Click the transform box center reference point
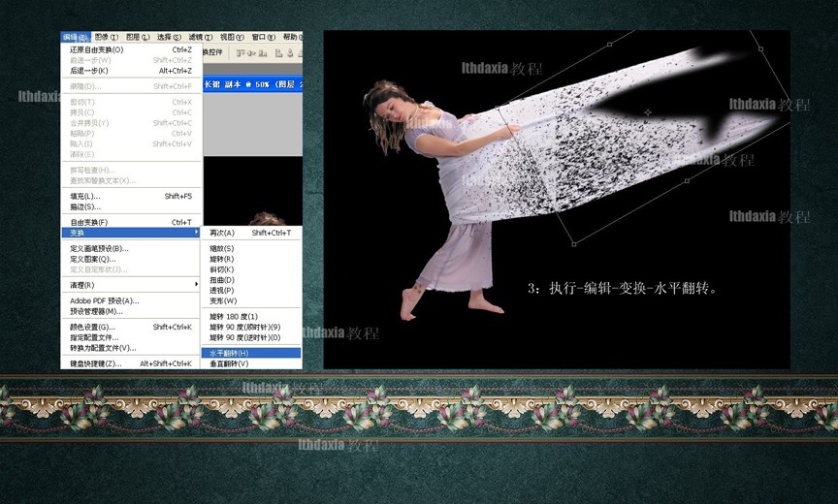Viewport: 838px width, 504px height. point(648,112)
